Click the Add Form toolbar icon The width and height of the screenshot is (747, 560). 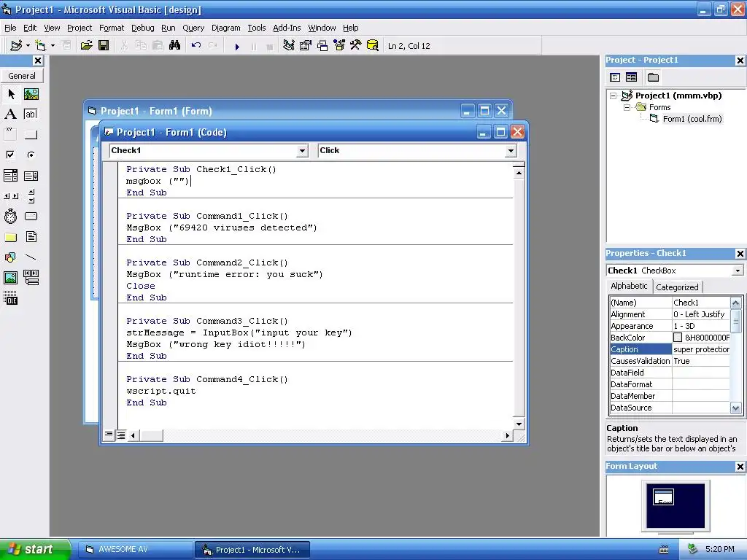(x=40, y=45)
